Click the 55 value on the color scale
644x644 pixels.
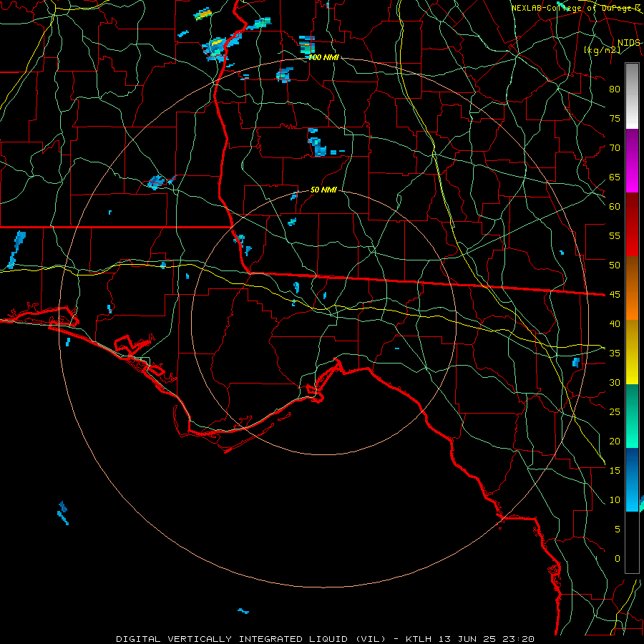pyautogui.click(x=615, y=235)
